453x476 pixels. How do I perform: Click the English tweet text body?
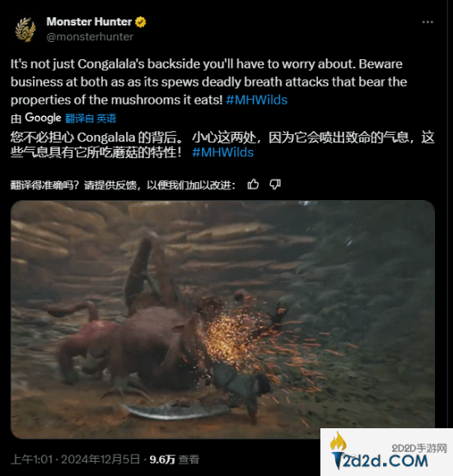(209, 82)
